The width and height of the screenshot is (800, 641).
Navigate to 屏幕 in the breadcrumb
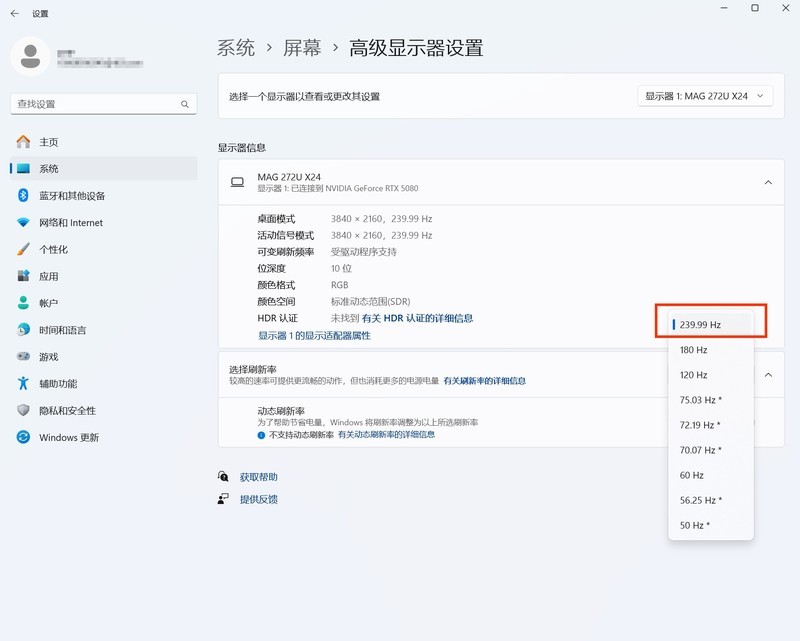click(302, 48)
